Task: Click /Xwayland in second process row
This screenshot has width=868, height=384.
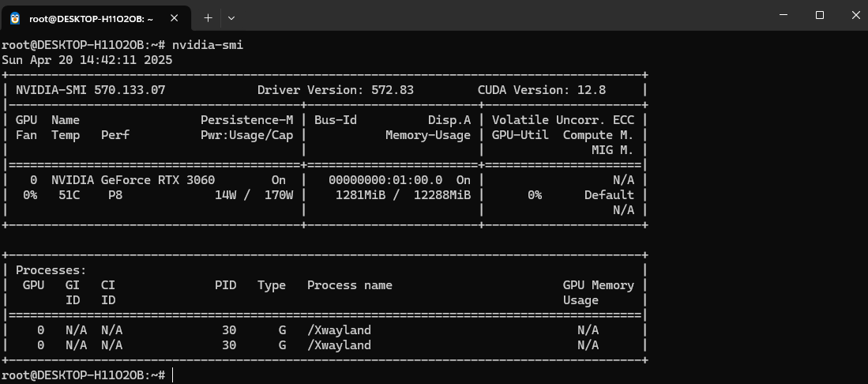Action: (x=340, y=345)
